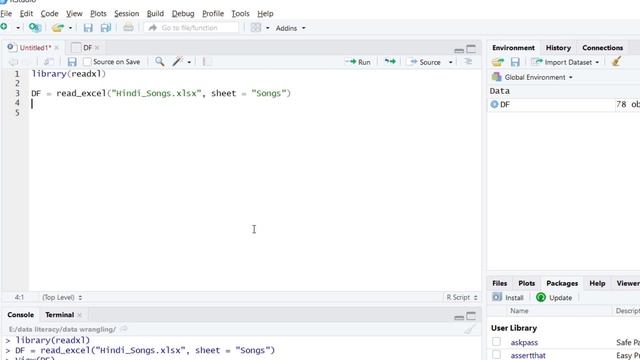Viewport: 640px width, 360px height.
Task: Print the current file icon
Action: pyautogui.click(x=128, y=27)
